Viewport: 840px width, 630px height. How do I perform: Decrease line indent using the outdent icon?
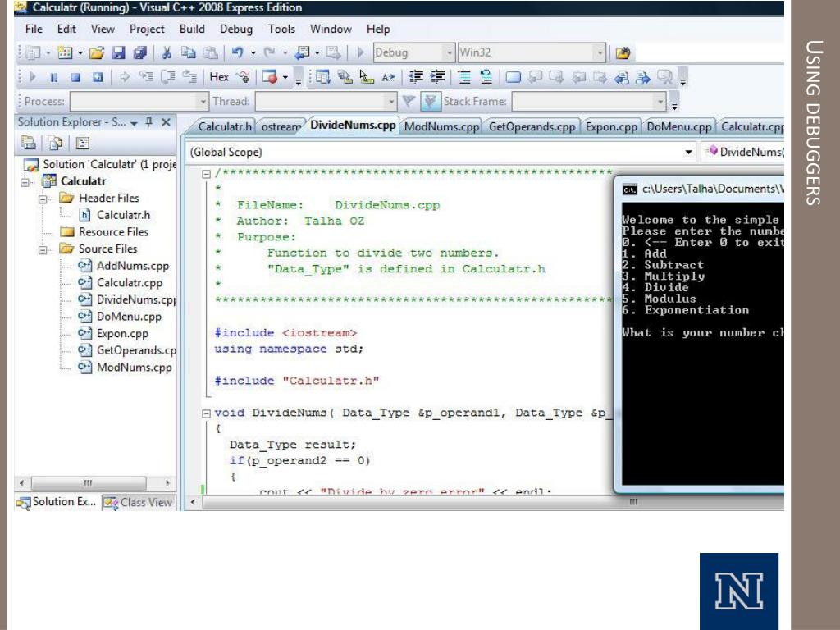pyautogui.click(x=416, y=77)
